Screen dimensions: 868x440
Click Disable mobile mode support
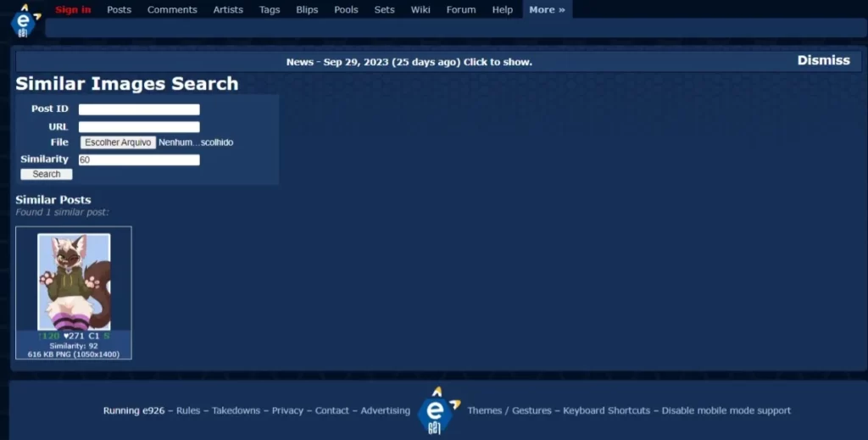pos(726,410)
